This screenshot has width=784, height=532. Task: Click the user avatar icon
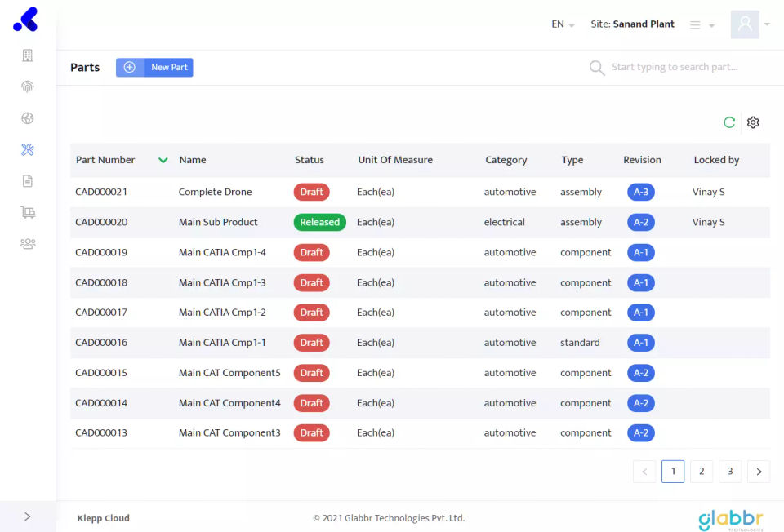click(x=745, y=24)
